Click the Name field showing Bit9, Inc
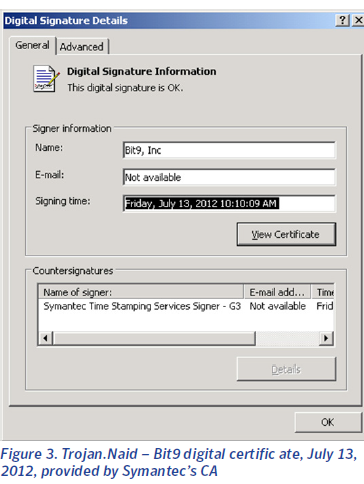Screen dimensions: 364x484 click(x=229, y=150)
